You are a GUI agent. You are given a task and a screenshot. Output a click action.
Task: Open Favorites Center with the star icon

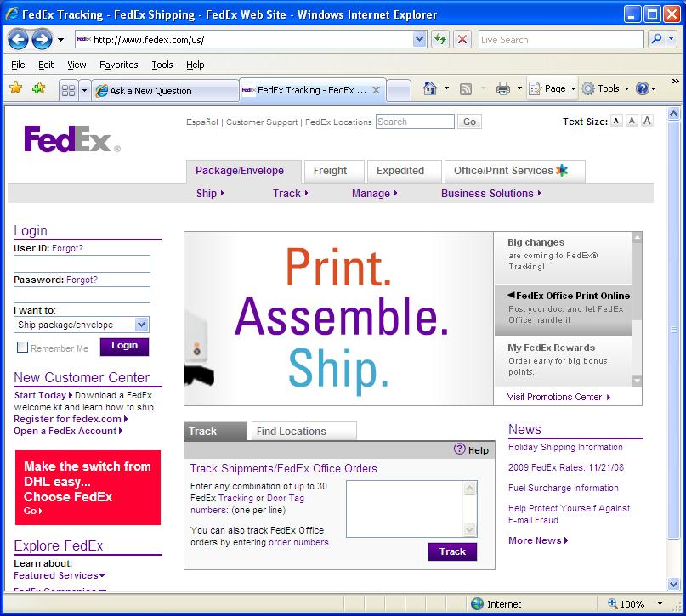point(15,88)
